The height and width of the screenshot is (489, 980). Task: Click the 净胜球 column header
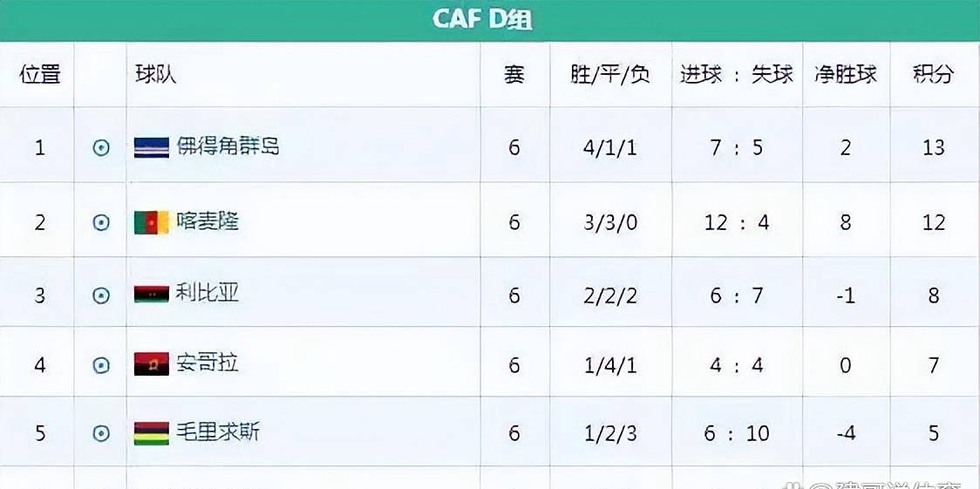[x=846, y=74]
